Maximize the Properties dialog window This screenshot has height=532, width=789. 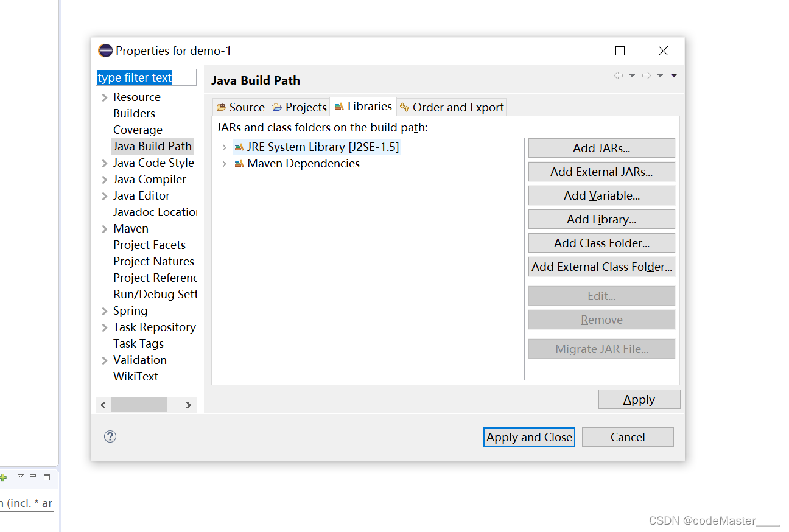[x=620, y=51]
